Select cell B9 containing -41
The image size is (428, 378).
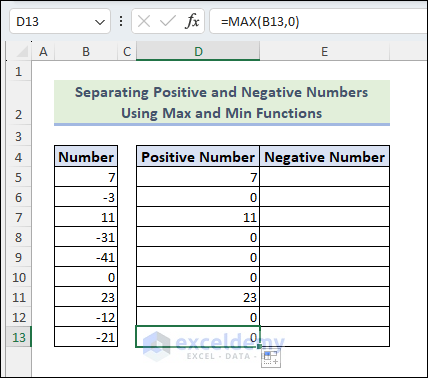pyautogui.click(x=86, y=257)
